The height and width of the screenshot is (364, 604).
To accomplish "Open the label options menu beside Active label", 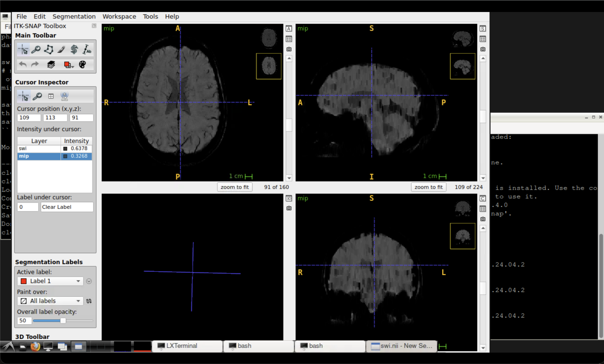I will (x=89, y=281).
